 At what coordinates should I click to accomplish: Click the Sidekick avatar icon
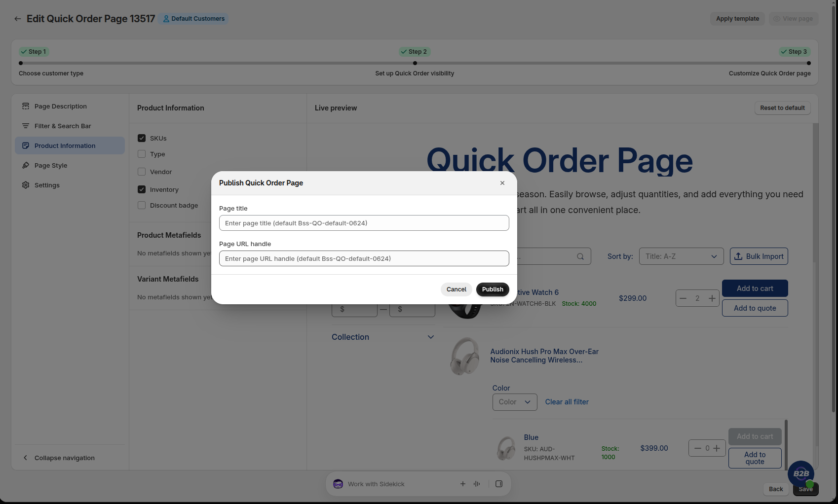pos(338,484)
